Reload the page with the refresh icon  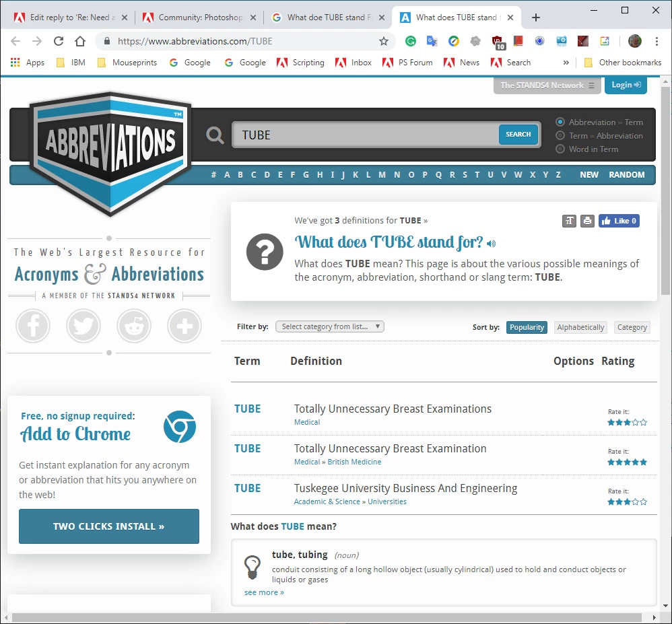click(59, 41)
